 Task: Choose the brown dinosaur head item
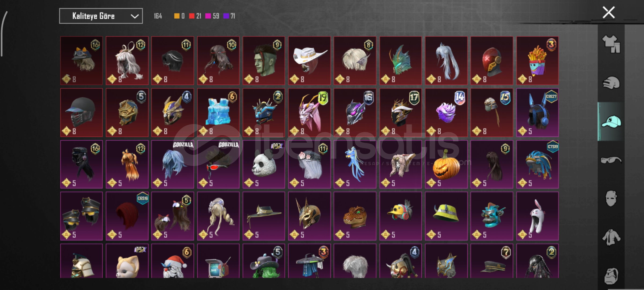click(x=355, y=216)
